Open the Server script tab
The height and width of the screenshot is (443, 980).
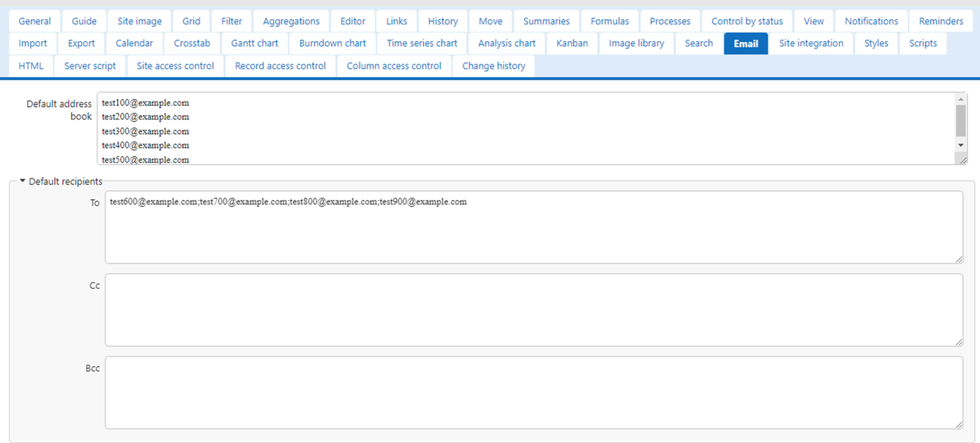pyautogui.click(x=90, y=66)
